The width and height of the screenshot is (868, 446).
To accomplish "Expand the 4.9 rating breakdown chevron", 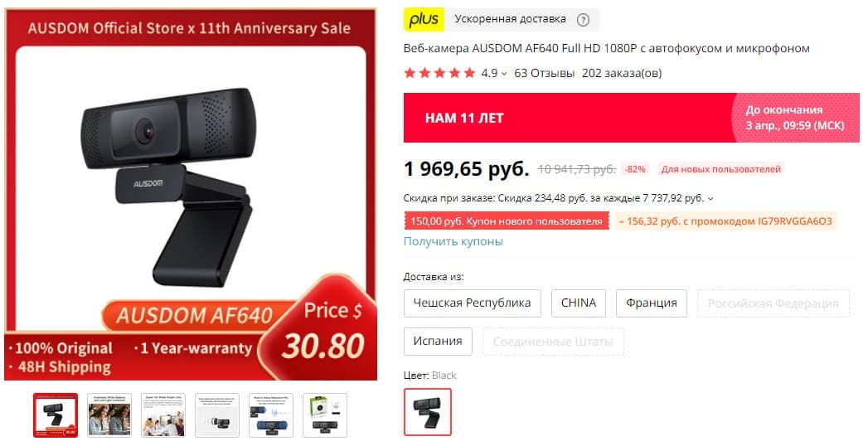I will (504, 74).
